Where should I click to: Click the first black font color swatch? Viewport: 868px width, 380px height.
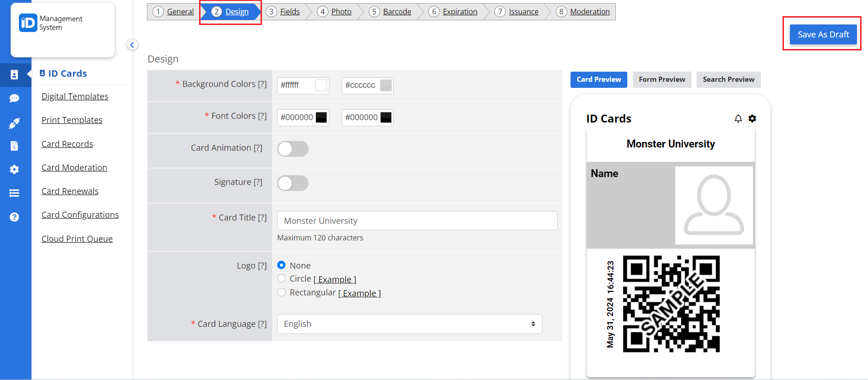point(321,117)
